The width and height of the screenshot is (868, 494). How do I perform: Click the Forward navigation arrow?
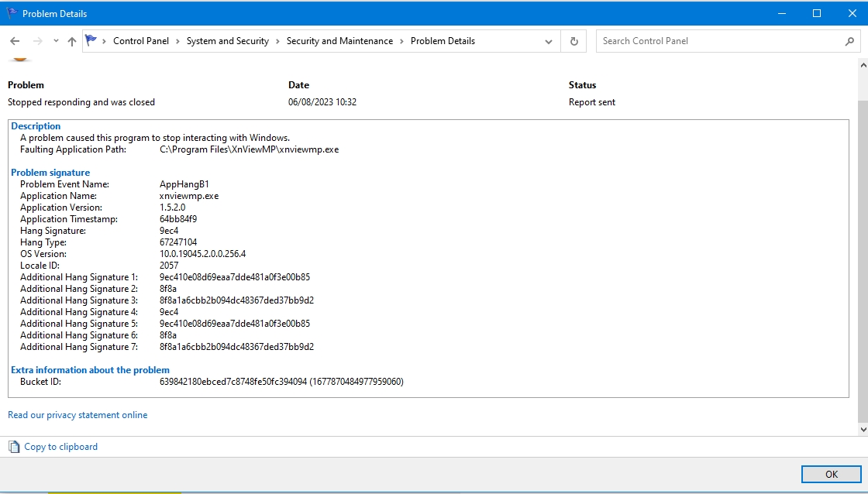point(37,41)
